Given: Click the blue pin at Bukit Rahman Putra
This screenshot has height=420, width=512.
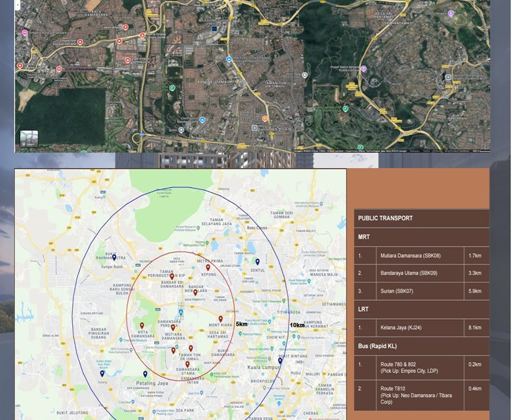Looking at the screenshot, I should coord(114,258).
